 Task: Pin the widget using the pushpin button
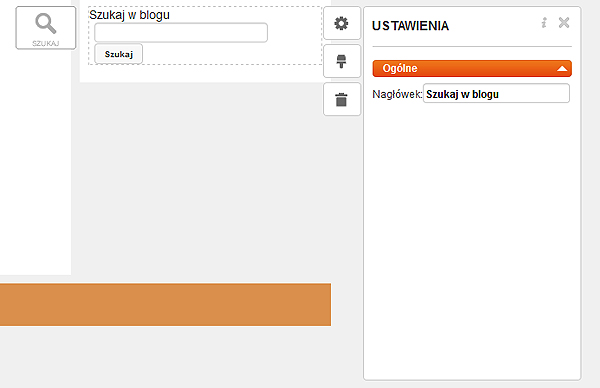[342, 61]
